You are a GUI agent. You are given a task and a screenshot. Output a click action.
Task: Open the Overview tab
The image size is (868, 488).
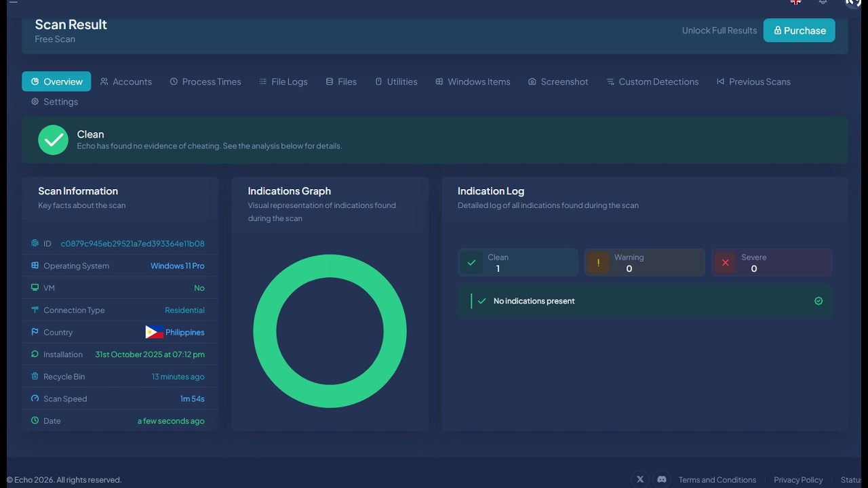pos(56,81)
